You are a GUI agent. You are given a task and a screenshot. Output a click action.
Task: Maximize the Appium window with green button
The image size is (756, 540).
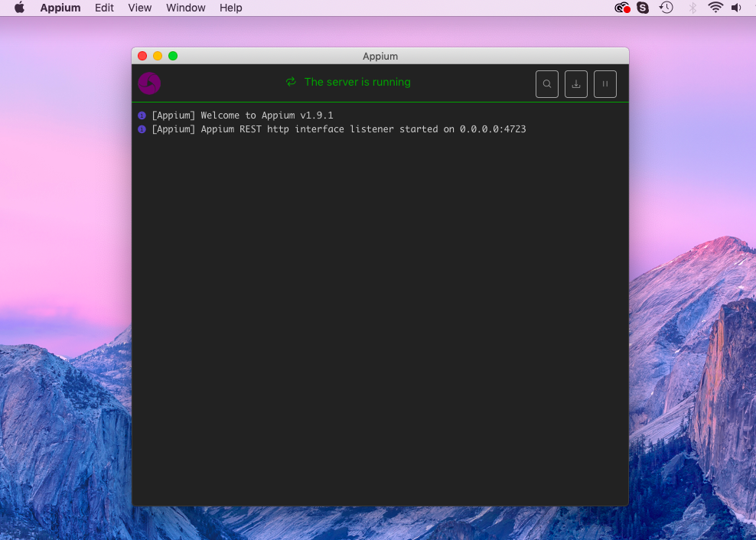(173, 56)
